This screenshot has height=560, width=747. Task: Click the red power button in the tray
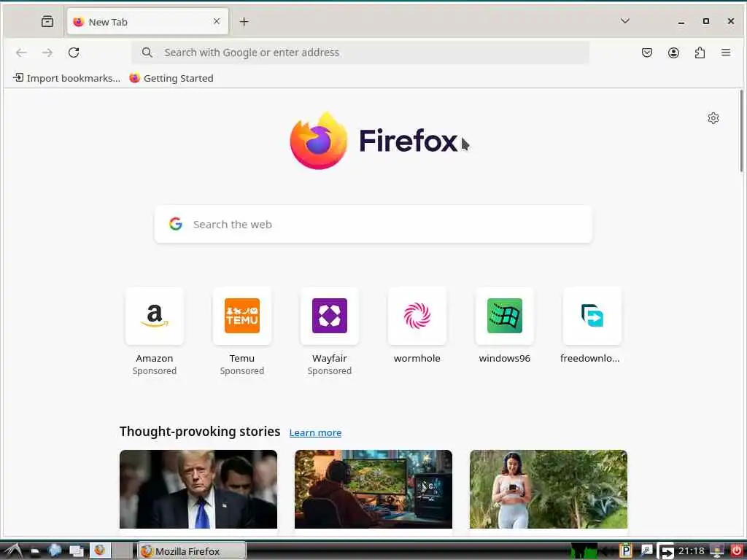[736, 551]
